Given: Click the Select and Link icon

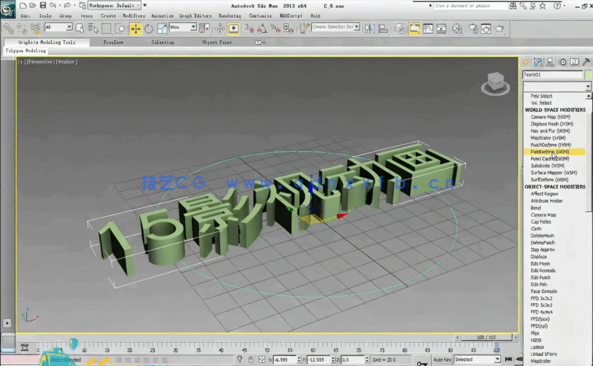Looking at the screenshot, I should click(8, 28).
